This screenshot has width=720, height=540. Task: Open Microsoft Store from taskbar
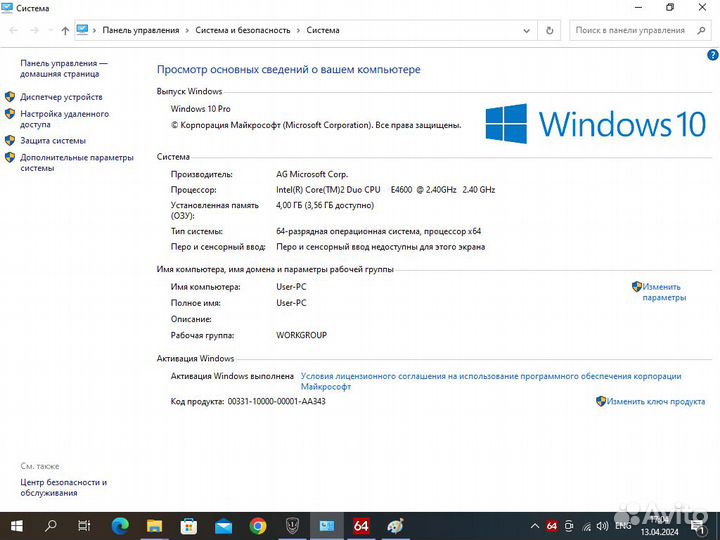click(189, 526)
